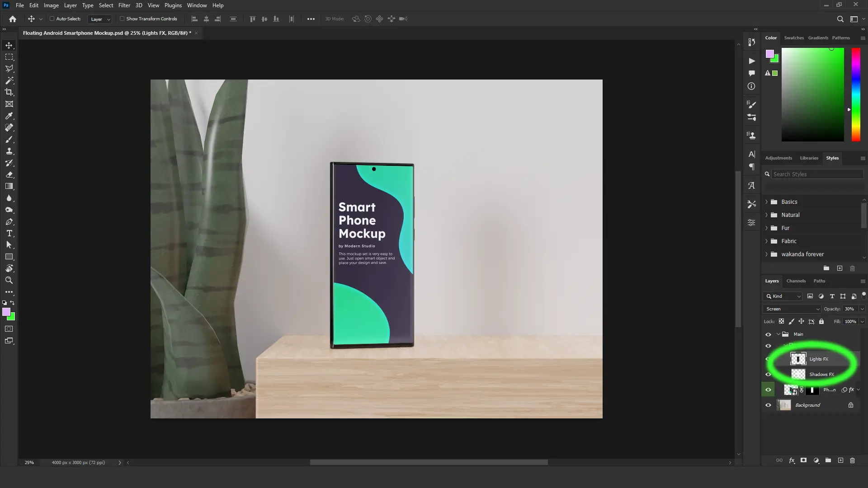
Task: Click the Fabric styles folder label
Action: pyautogui.click(x=789, y=241)
